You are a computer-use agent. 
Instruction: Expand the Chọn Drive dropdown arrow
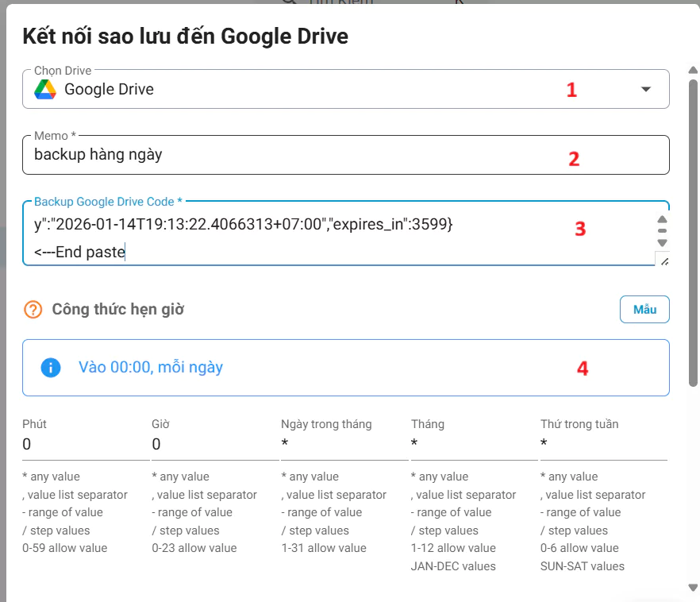coord(646,90)
